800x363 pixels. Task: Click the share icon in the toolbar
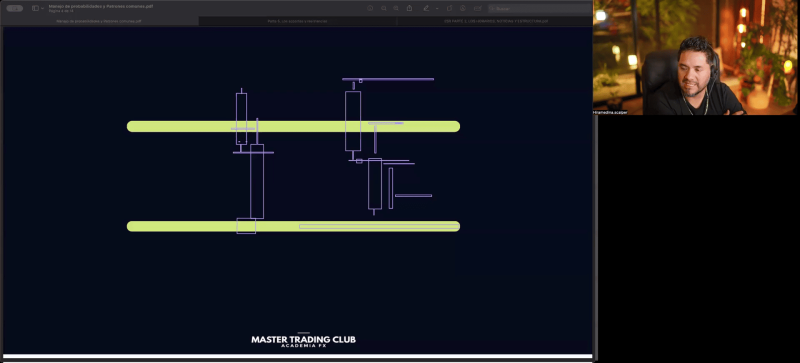409,8
